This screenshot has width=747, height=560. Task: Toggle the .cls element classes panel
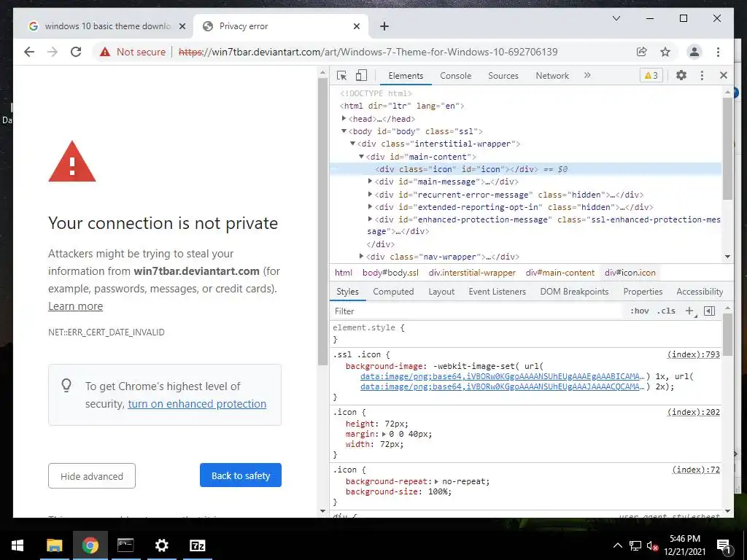[x=666, y=311]
